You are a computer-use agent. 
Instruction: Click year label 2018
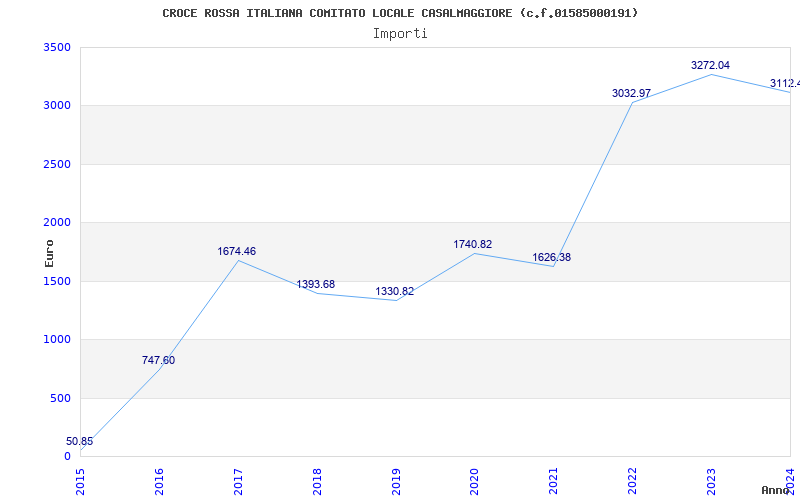pos(317,481)
